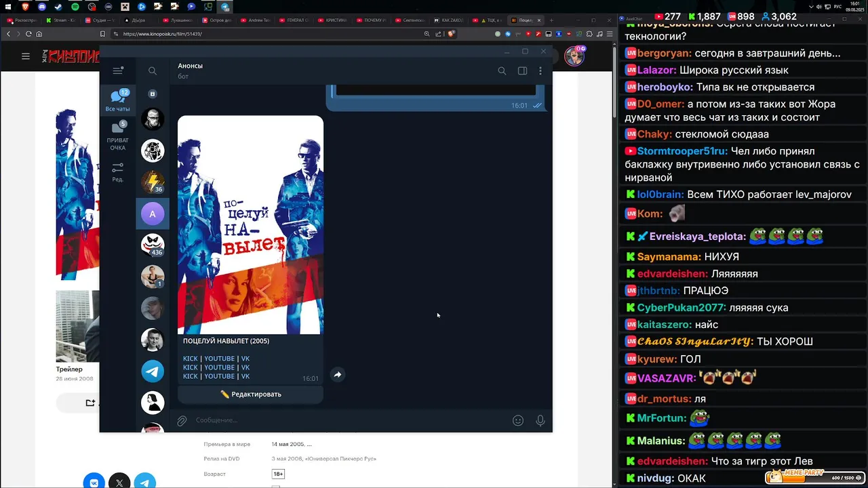Open the emoji picker smiley icon
Viewport: 868px width, 488px height.
(x=518, y=421)
